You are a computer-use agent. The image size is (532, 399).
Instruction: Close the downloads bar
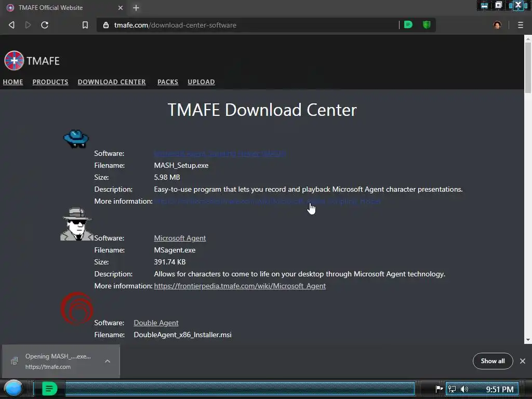(x=523, y=361)
